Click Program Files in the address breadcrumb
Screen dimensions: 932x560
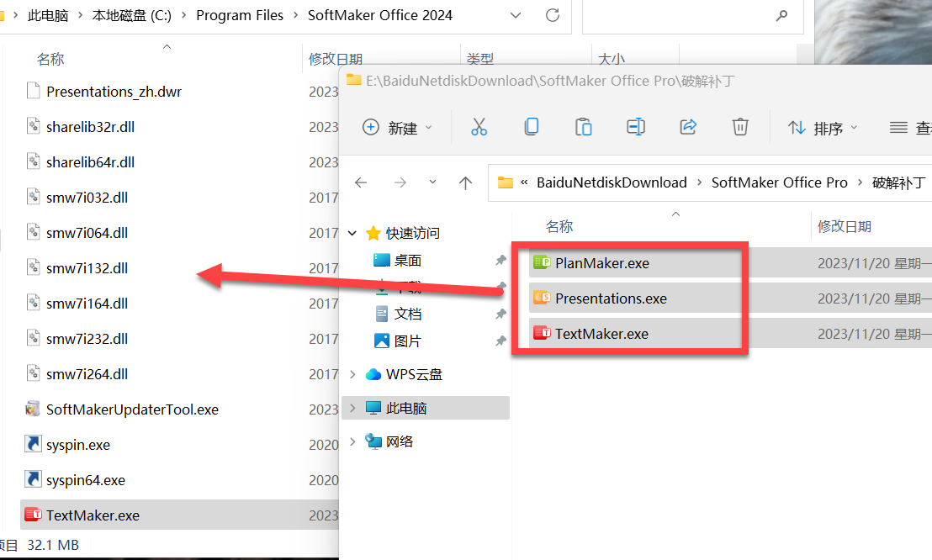click(x=240, y=15)
